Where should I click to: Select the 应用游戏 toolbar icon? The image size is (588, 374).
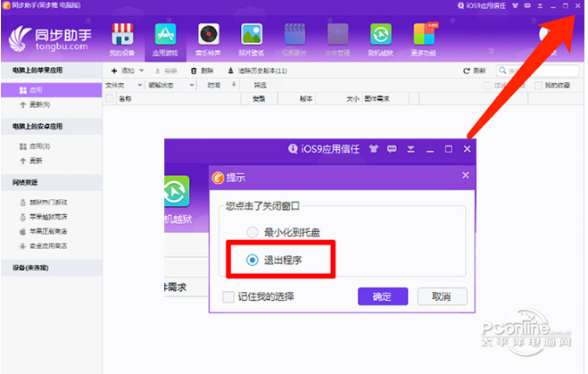coord(165,39)
